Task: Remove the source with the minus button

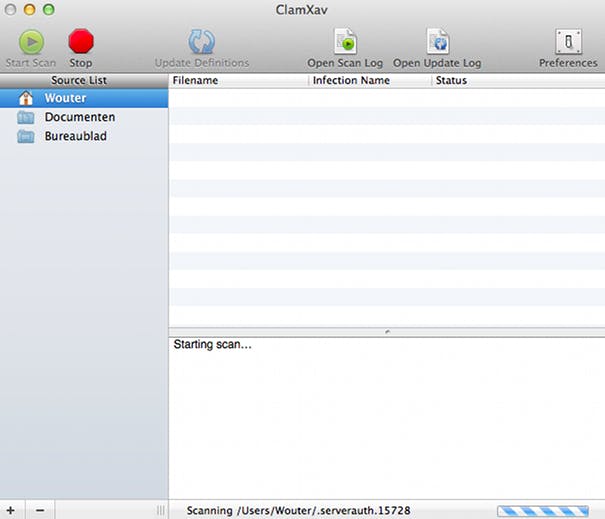Action: (x=40, y=510)
